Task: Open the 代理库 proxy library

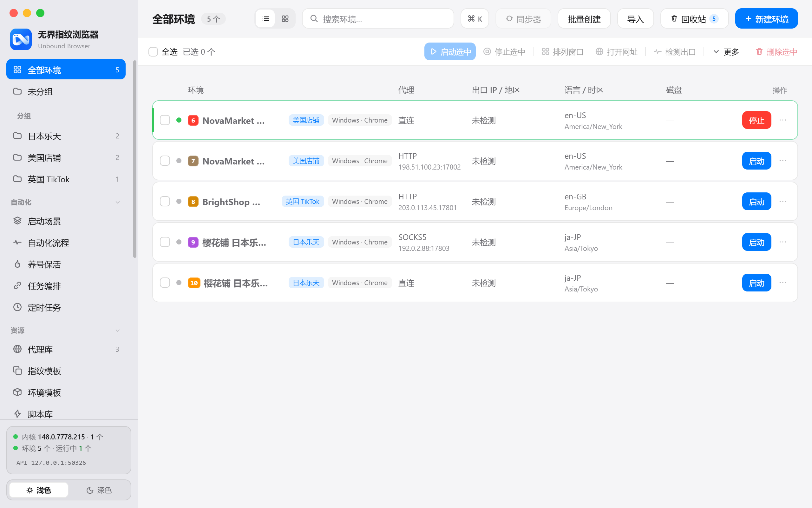Action: 66,350
